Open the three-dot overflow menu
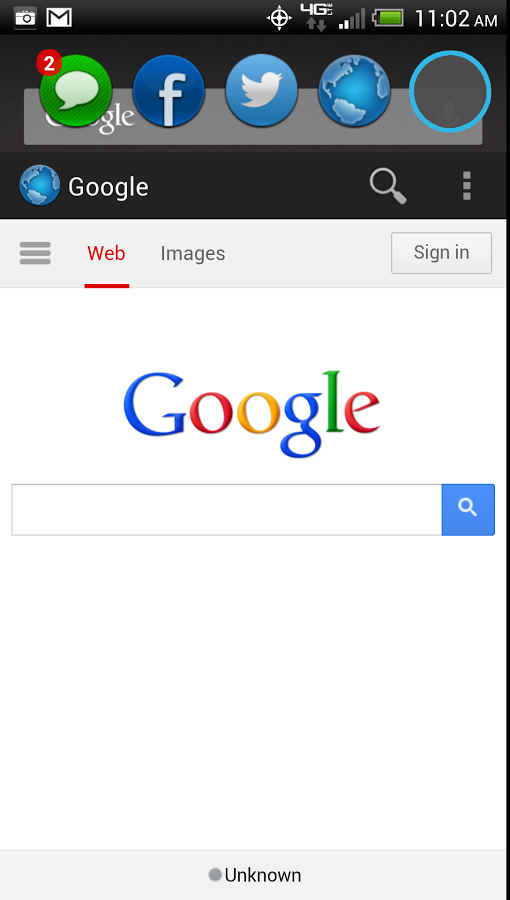Image resolution: width=510 pixels, height=900 pixels. pyautogui.click(x=466, y=186)
